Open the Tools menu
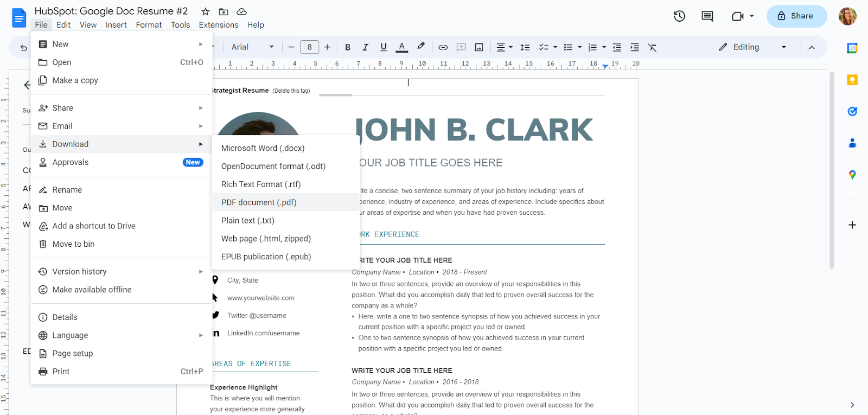Viewport: 868px width, 415px height. pyautogui.click(x=180, y=25)
